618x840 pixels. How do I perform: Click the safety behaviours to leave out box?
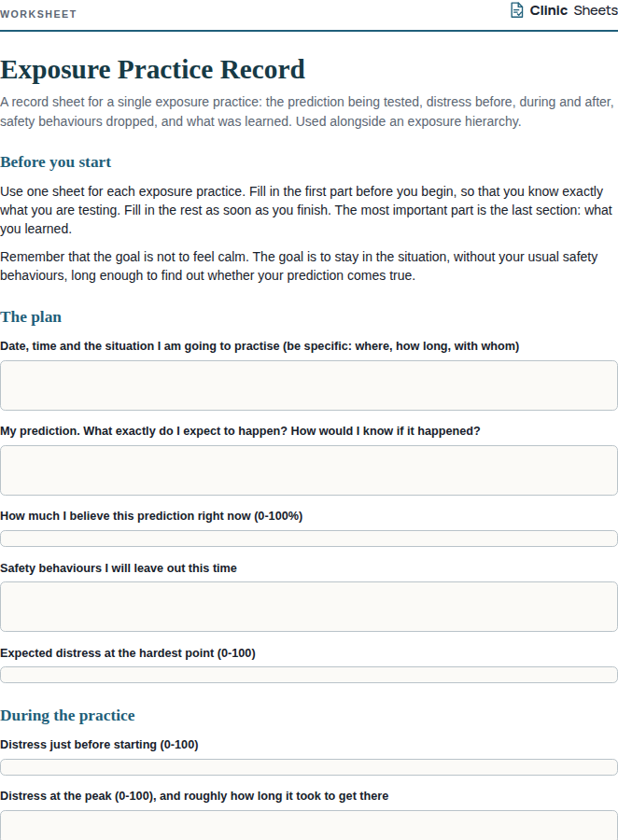[x=309, y=607]
